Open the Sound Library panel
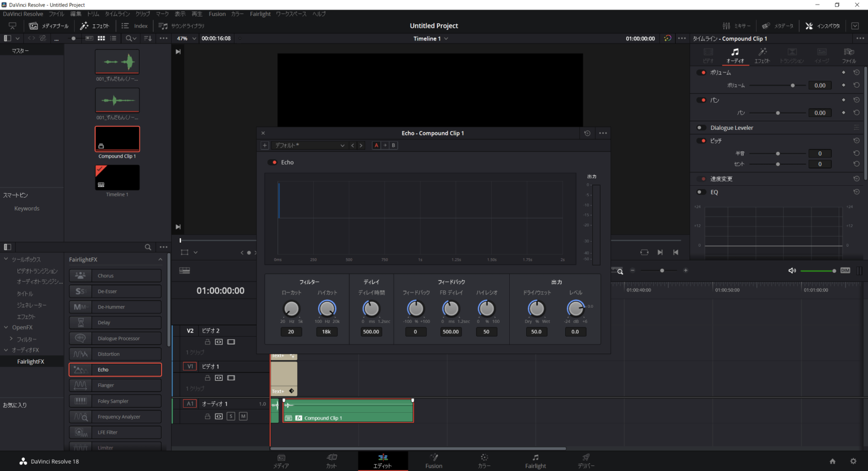 pyautogui.click(x=181, y=25)
